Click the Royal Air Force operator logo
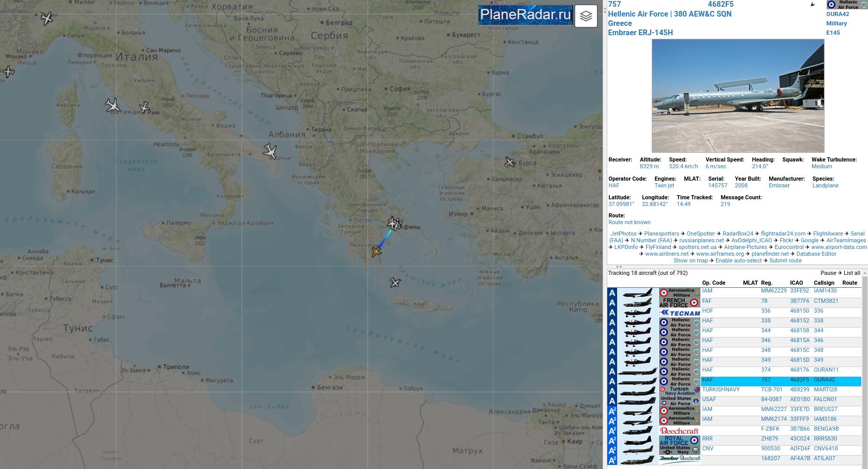868x469 pixels. [x=679, y=441]
